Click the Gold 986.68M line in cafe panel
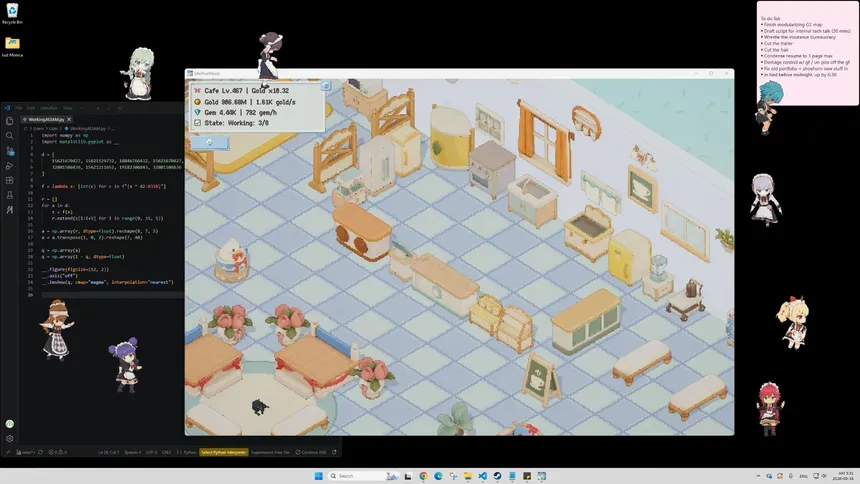This screenshot has height=484, width=860. [x=250, y=102]
